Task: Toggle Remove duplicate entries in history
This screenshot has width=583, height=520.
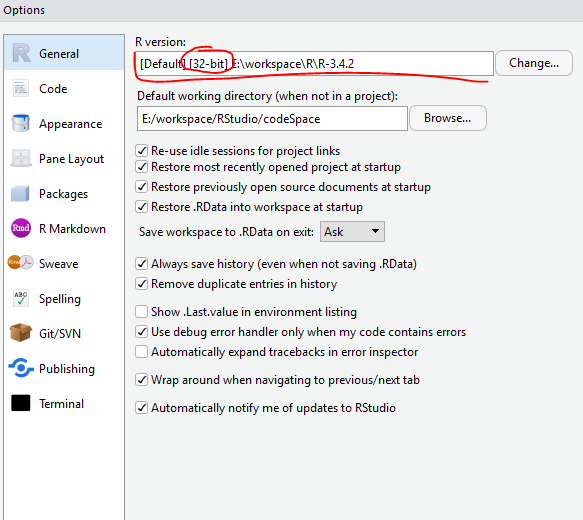Action: (142, 284)
